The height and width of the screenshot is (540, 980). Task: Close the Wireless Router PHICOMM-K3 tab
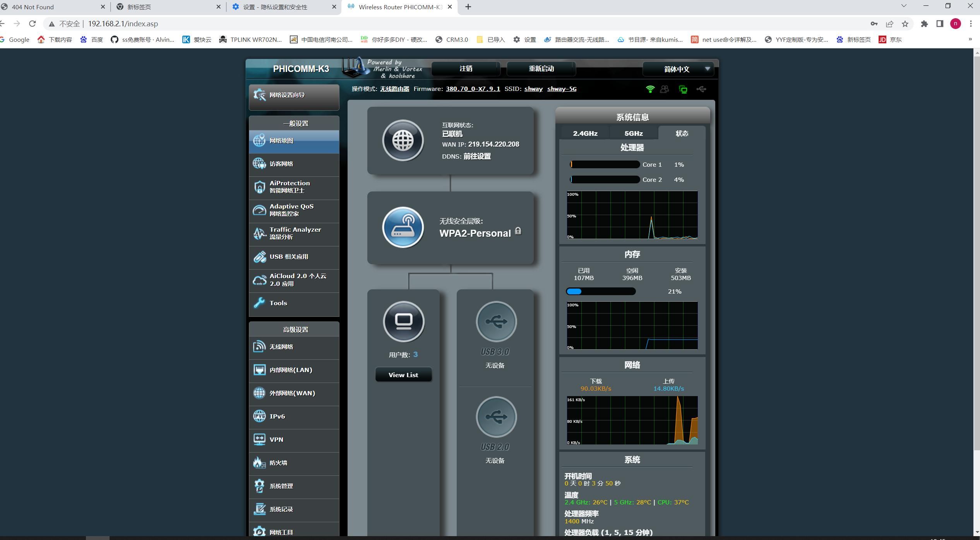coord(450,7)
